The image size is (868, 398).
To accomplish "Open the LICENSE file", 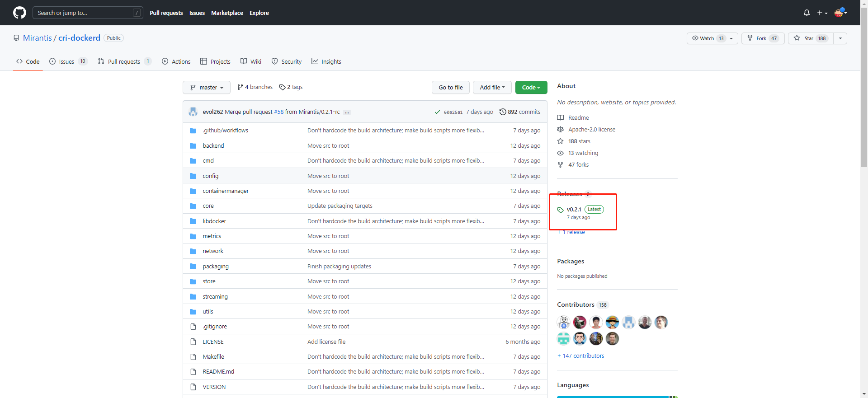I will click(x=213, y=342).
